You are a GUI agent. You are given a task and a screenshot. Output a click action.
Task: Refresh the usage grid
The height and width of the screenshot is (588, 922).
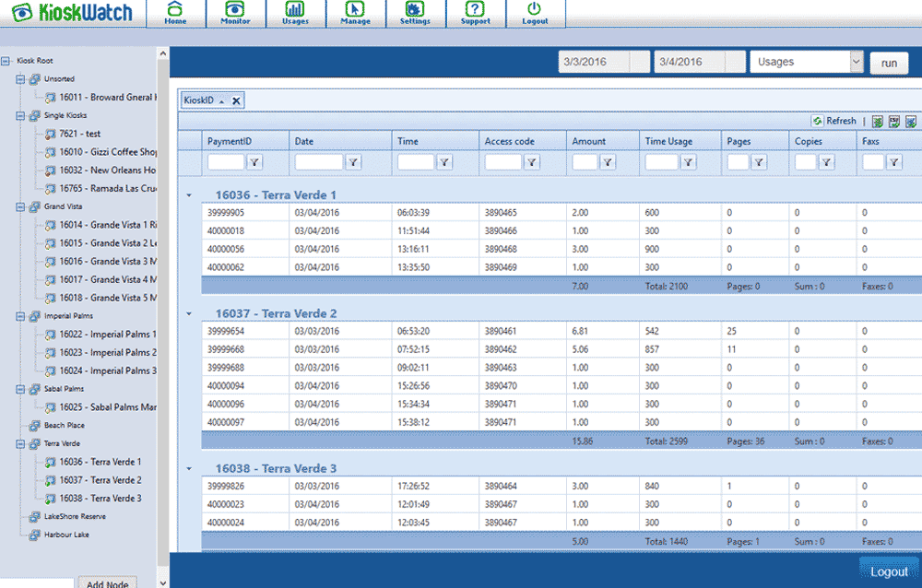[x=833, y=121]
